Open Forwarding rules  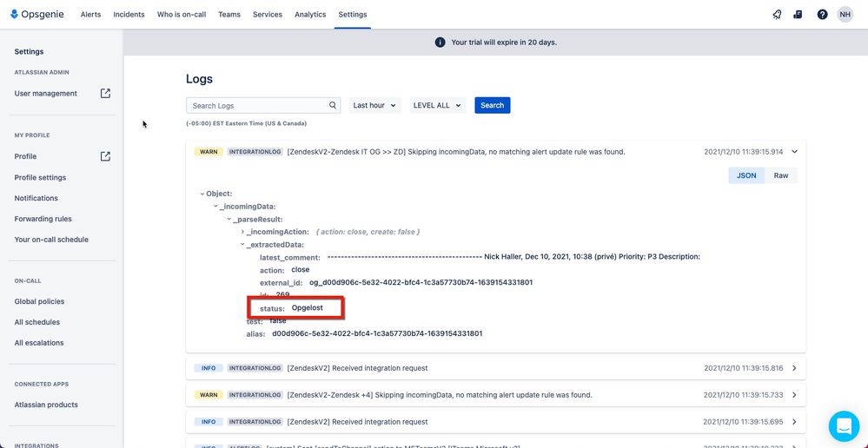(43, 219)
